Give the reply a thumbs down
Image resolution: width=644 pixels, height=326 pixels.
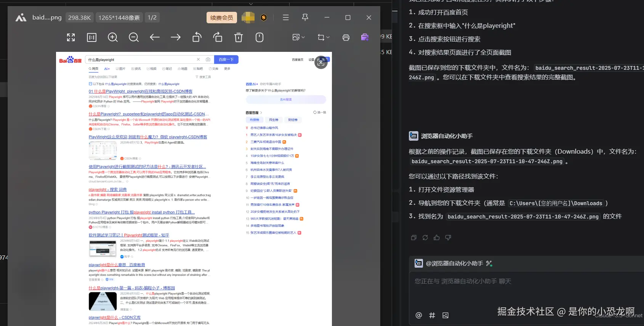(x=448, y=238)
